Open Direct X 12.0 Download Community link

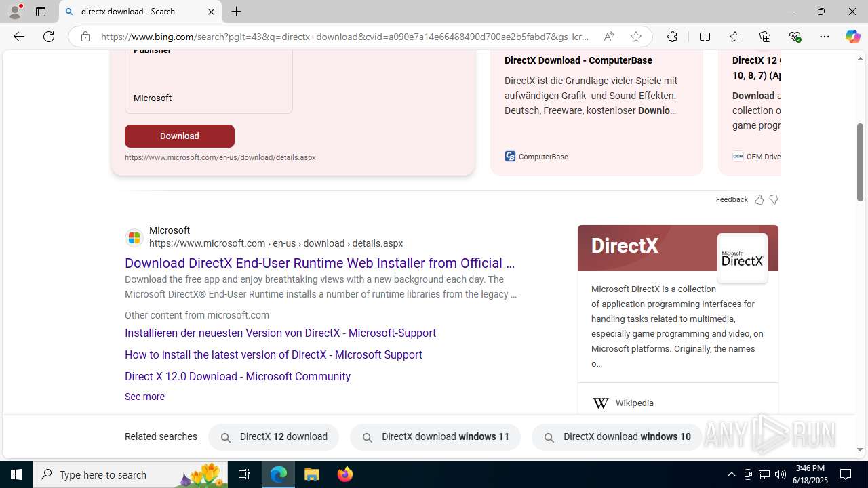point(237,376)
